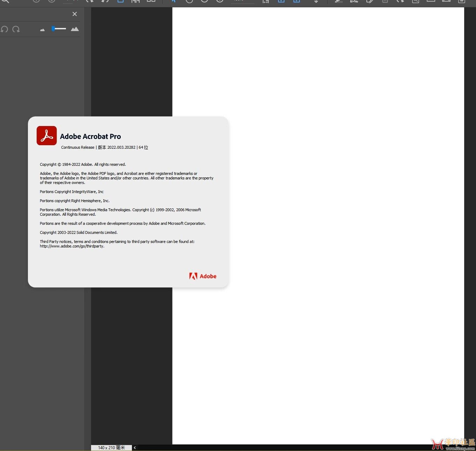This screenshot has height=451, width=476.
Task: Click the thumbnail size slider handle
Action: pyautogui.click(x=53, y=29)
